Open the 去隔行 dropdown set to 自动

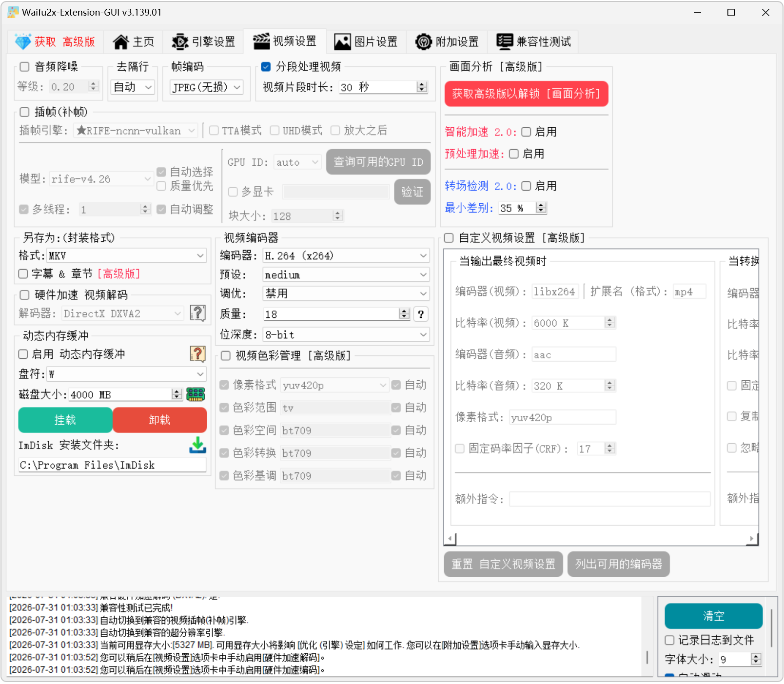click(133, 87)
